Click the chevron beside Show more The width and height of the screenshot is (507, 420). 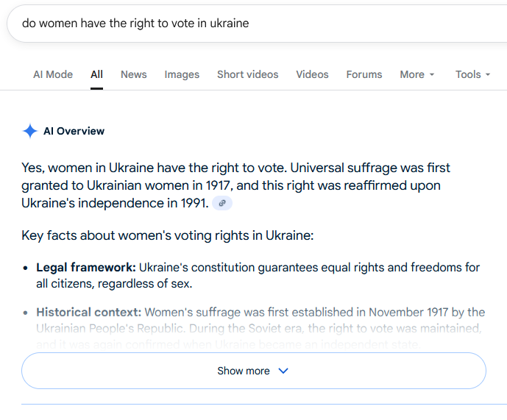coord(283,371)
